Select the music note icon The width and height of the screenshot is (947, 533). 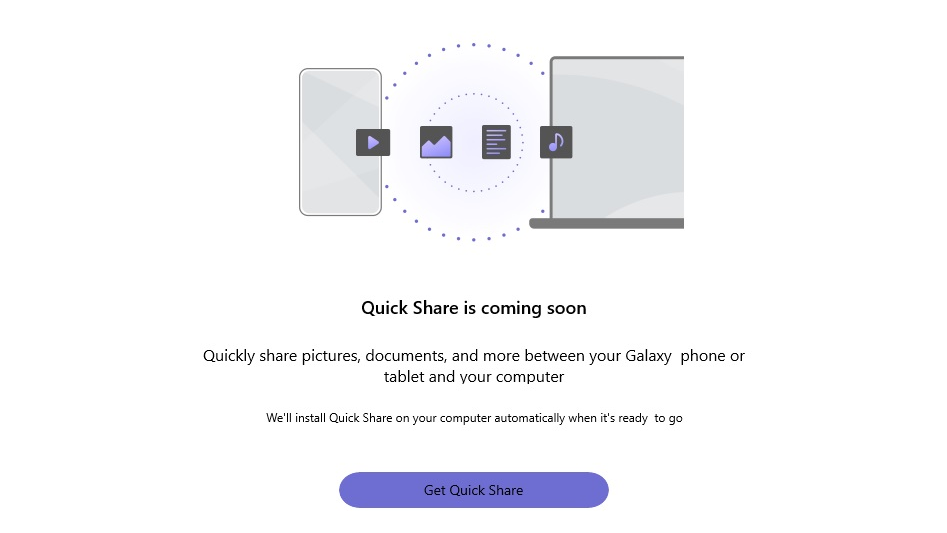(x=556, y=142)
